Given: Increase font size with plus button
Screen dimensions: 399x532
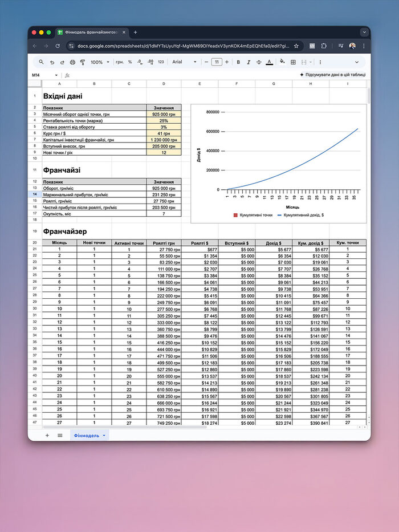Looking at the screenshot, I should [227, 62].
